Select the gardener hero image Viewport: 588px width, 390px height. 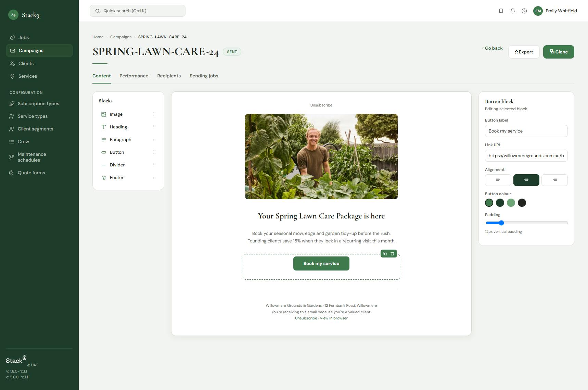[x=321, y=157]
